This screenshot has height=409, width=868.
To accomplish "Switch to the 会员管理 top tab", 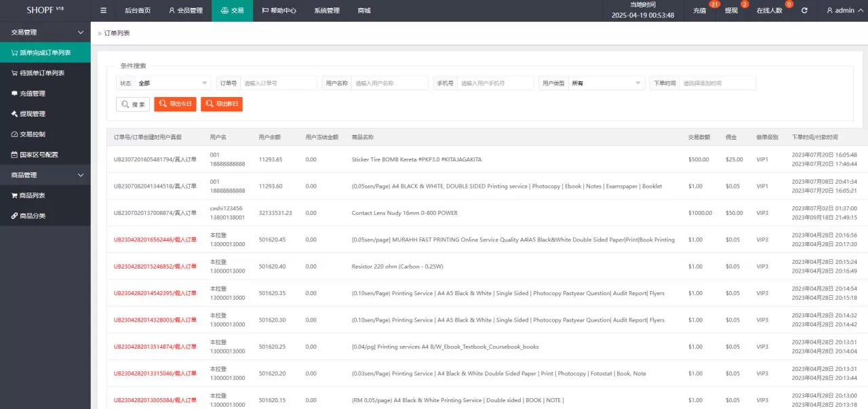I will 185,11.
